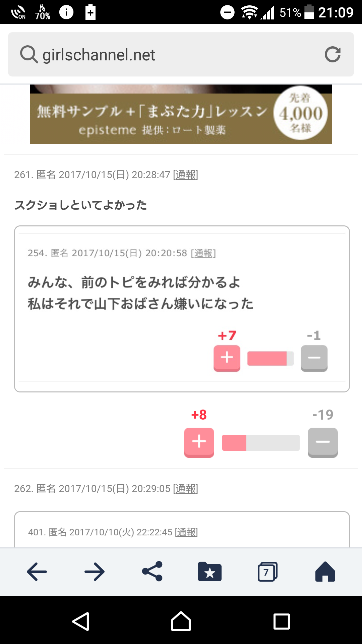
Task: Tap the browser forward arrow
Action: 95,572
